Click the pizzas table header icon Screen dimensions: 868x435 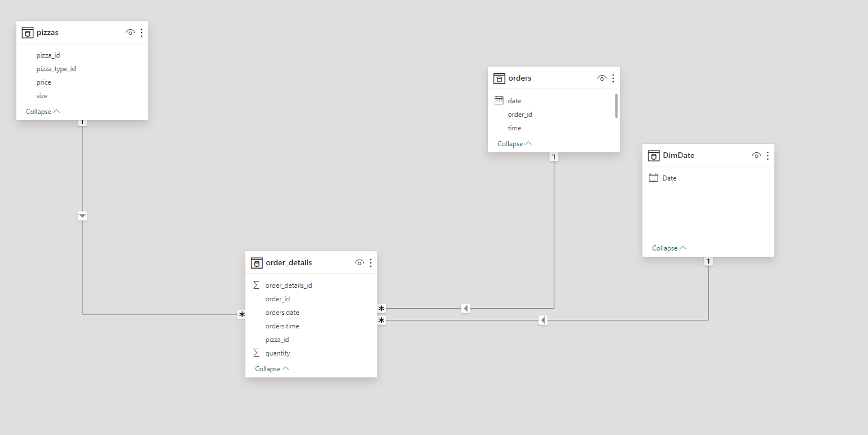point(28,33)
